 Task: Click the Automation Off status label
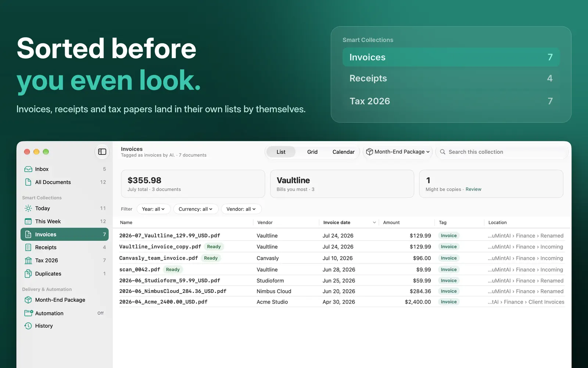[x=100, y=313]
